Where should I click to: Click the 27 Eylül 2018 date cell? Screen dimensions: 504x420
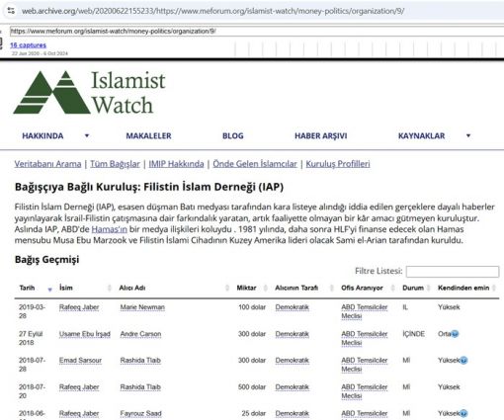pyautogui.click(x=31, y=338)
